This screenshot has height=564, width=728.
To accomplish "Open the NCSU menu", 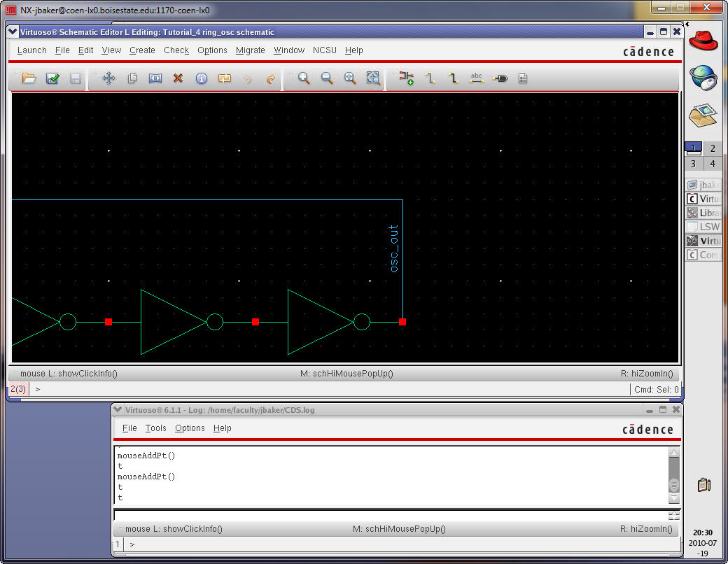I will [x=324, y=50].
